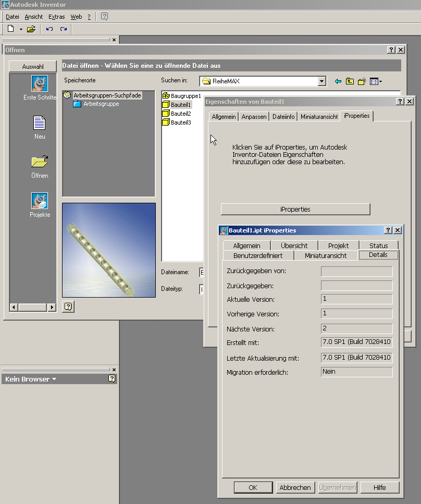Select iProperties tab in Eigenschaften dialog

pyautogui.click(x=357, y=116)
